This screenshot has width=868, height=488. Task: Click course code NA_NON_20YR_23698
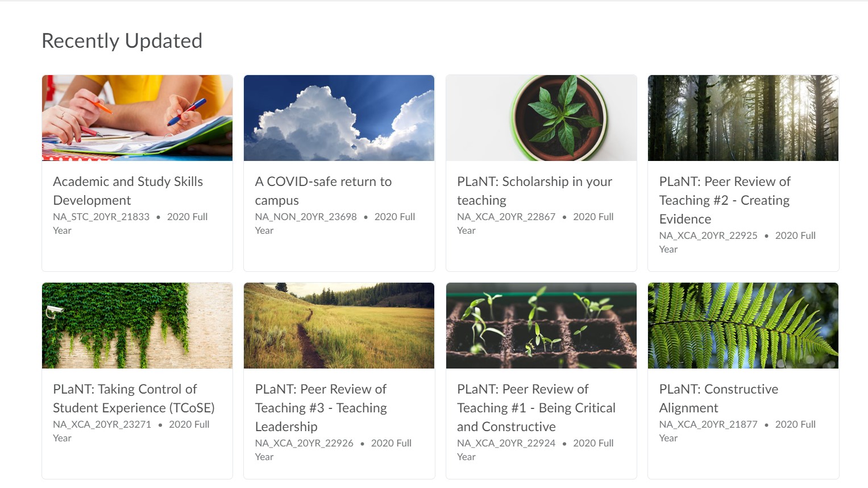coord(306,217)
